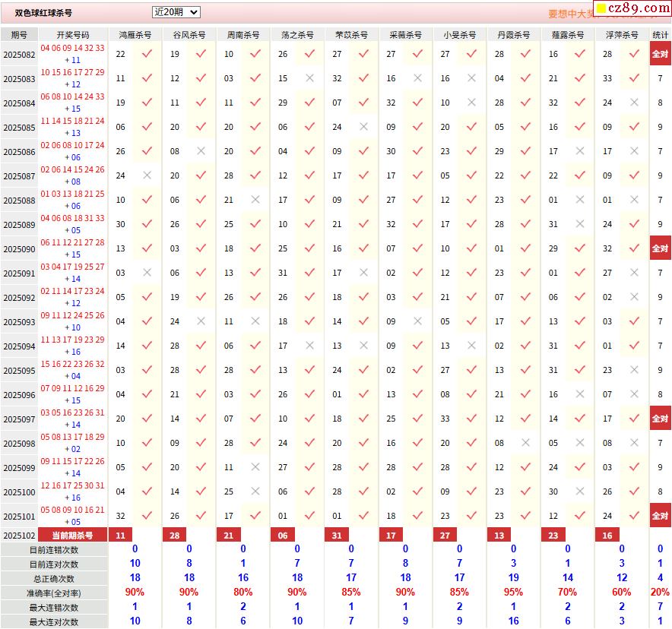The image size is (672, 629).
Task: Click the check mark under 浮萍杀号 in row 2025101
Action: click(634, 516)
